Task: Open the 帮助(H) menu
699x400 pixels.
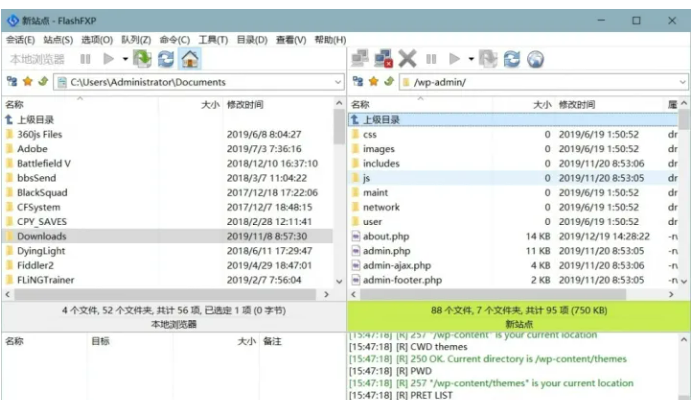Action: coord(330,40)
